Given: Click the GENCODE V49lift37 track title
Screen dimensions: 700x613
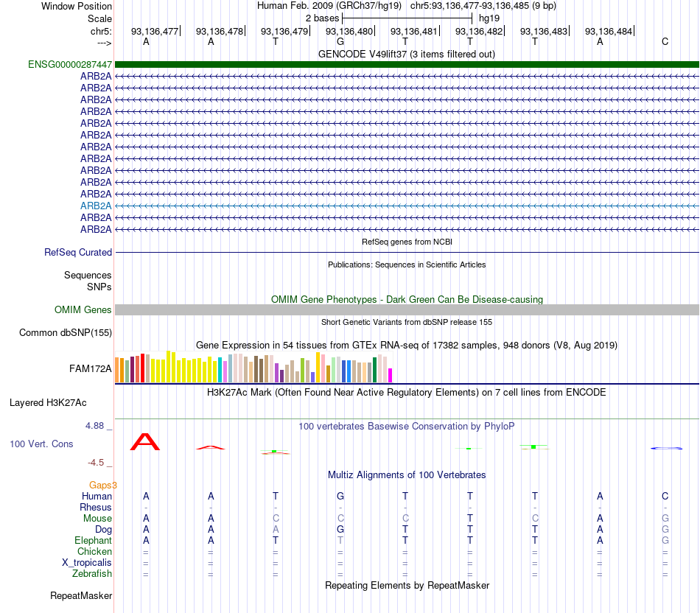Looking at the screenshot, I should [407, 54].
